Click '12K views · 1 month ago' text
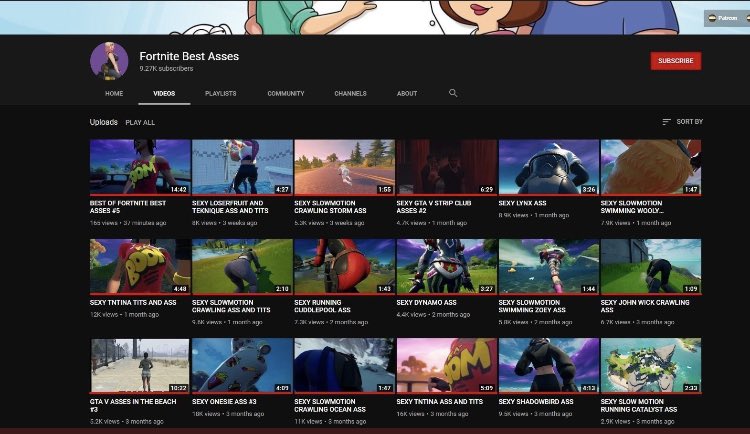 [x=124, y=315]
